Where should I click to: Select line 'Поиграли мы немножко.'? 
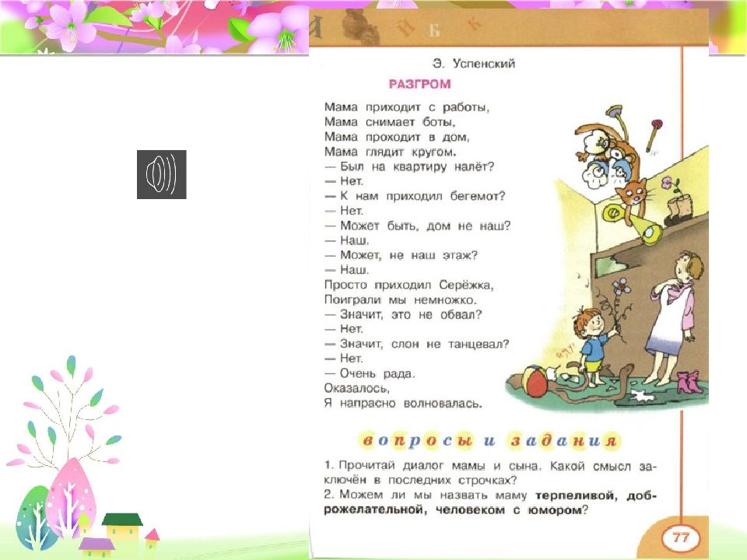tap(401, 300)
